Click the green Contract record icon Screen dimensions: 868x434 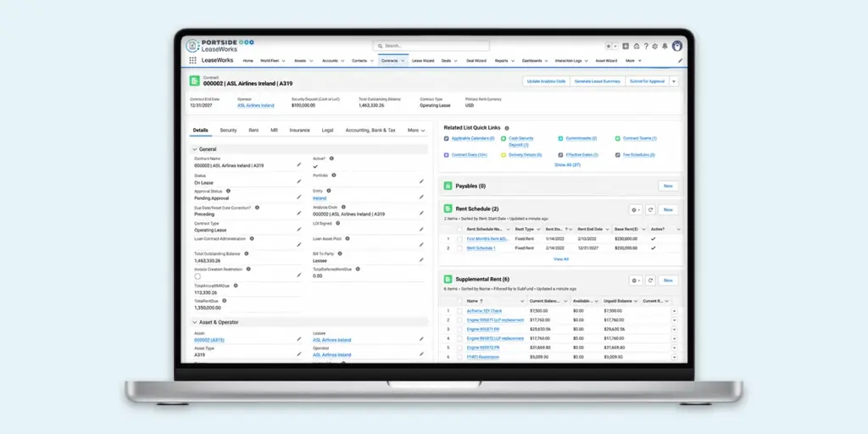point(194,81)
